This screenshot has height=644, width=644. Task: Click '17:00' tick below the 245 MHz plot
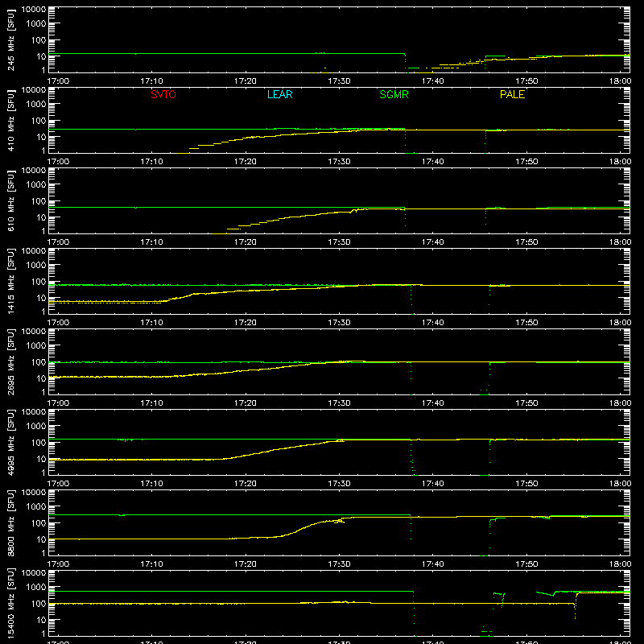pyautogui.click(x=58, y=81)
